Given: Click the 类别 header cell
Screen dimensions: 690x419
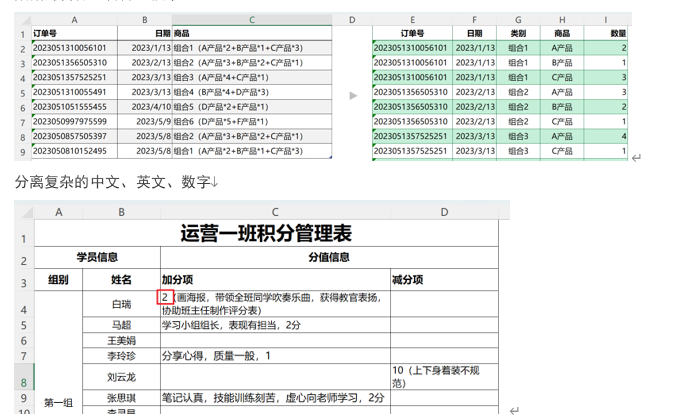Looking at the screenshot, I should tap(518, 33).
